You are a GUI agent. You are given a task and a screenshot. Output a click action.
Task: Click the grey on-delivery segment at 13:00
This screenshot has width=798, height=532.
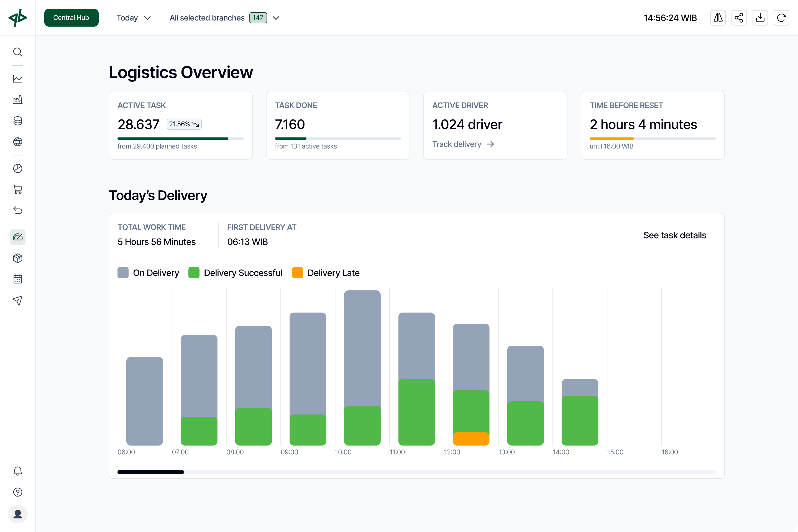526,374
